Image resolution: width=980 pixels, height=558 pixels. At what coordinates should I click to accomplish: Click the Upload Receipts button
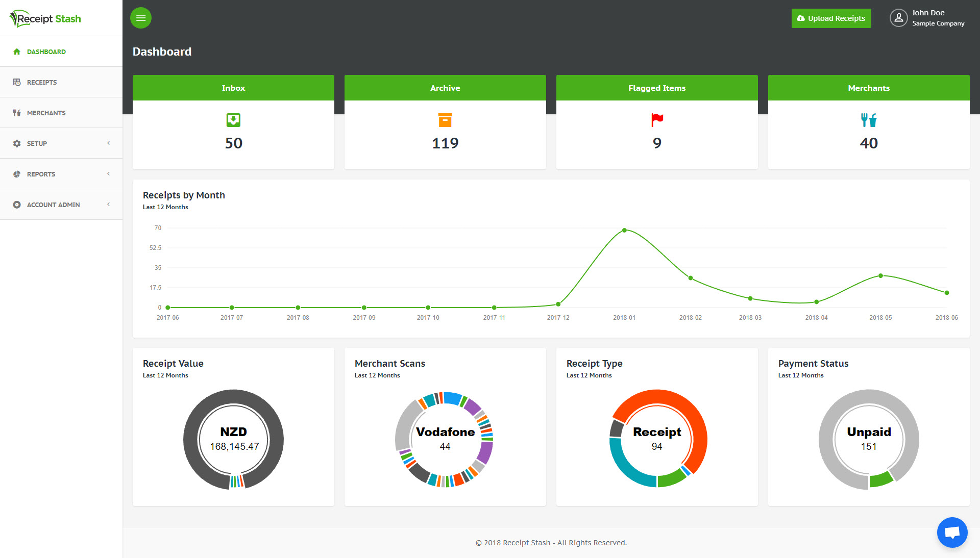(831, 18)
